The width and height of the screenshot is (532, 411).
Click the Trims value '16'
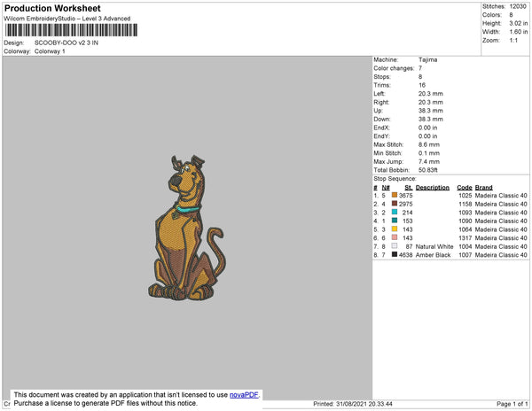click(422, 85)
